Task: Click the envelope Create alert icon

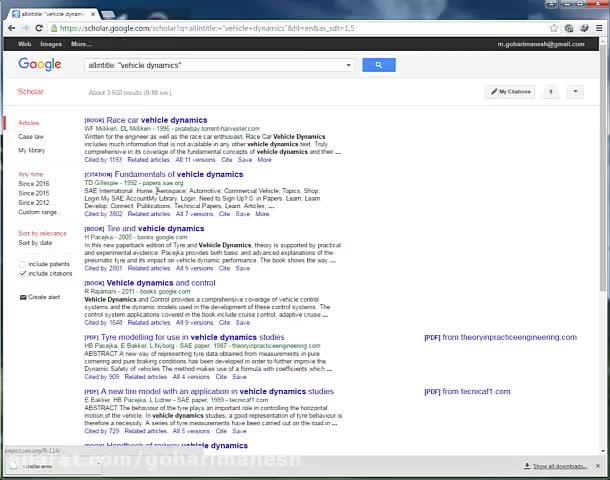Action: coord(23,297)
